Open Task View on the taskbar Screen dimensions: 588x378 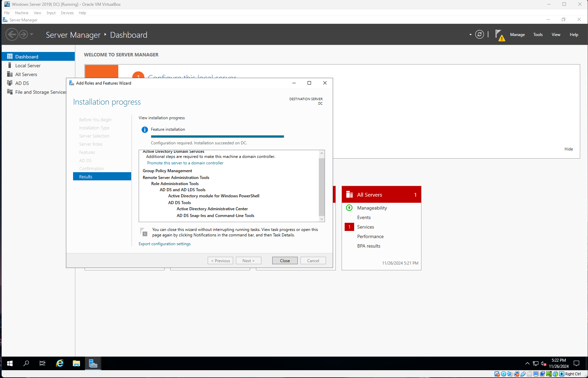point(42,363)
